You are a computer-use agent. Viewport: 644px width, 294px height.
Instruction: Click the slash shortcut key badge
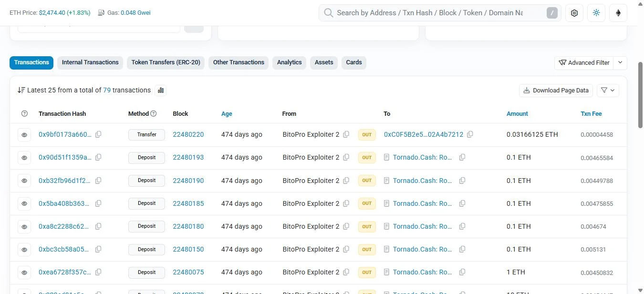click(552, 13)
